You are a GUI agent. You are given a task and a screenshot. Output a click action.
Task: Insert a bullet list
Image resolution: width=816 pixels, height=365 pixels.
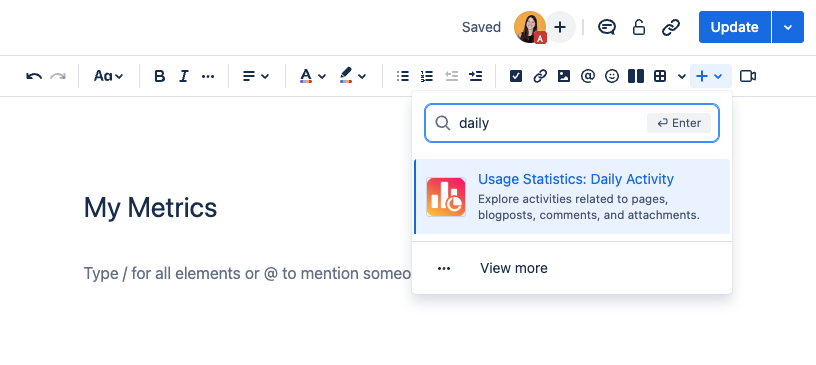pos(402,77)
